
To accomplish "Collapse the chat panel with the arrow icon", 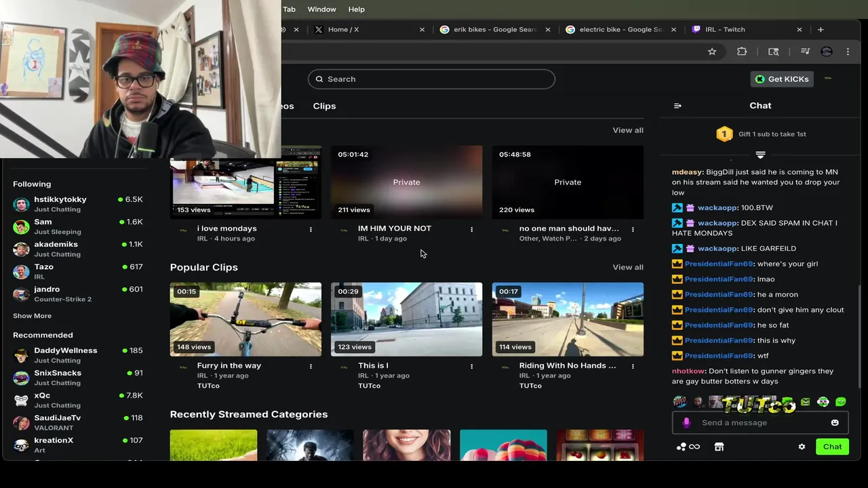I will 677,106.
